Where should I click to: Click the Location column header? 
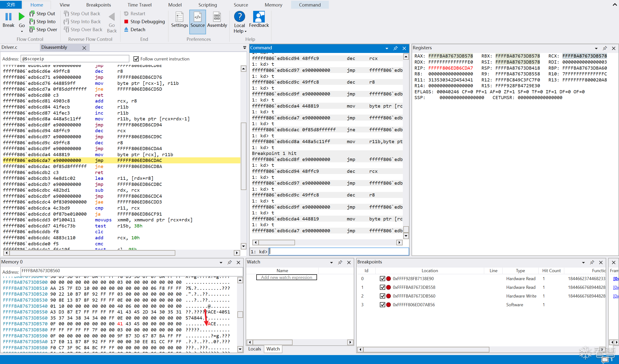point(430,271)
